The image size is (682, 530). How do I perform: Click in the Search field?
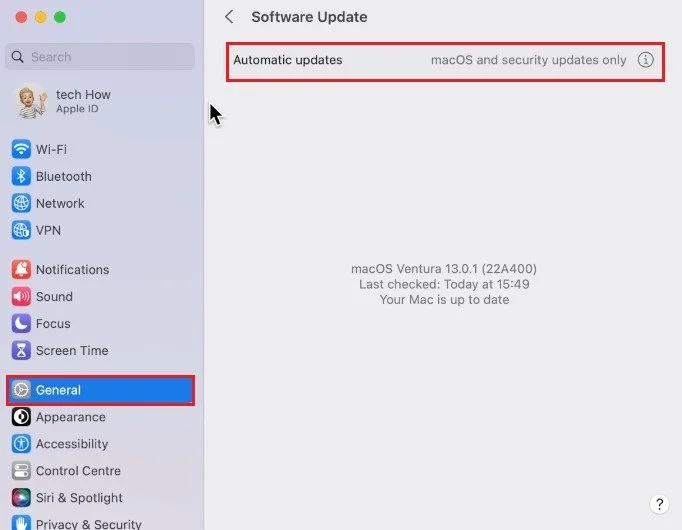(100, 57)
